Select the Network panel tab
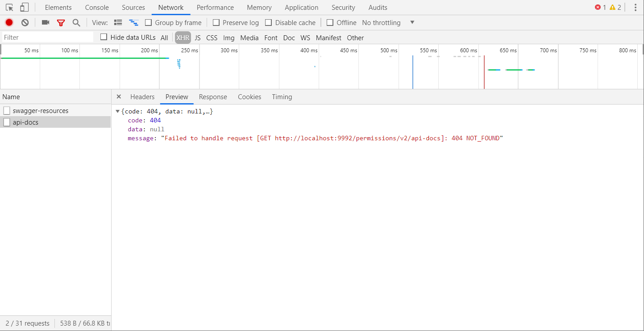This screenshot has height=331, width=644. tap(171, 8)
